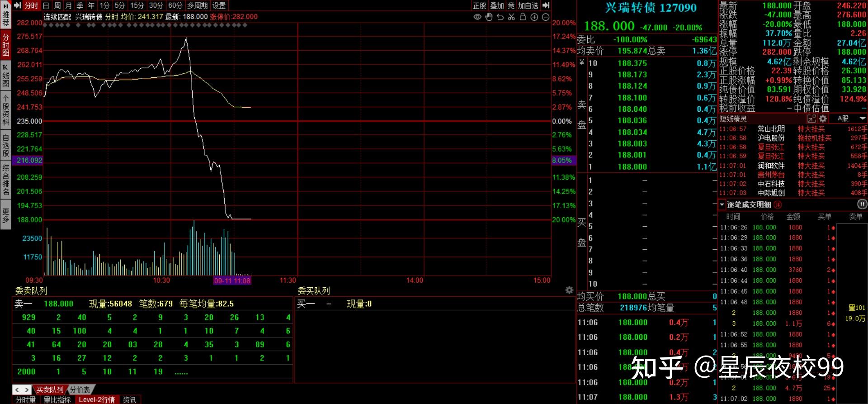Click the top-left sidebar expand arrow icon
This screenshot has width=868, height=404.
point(6,5)
